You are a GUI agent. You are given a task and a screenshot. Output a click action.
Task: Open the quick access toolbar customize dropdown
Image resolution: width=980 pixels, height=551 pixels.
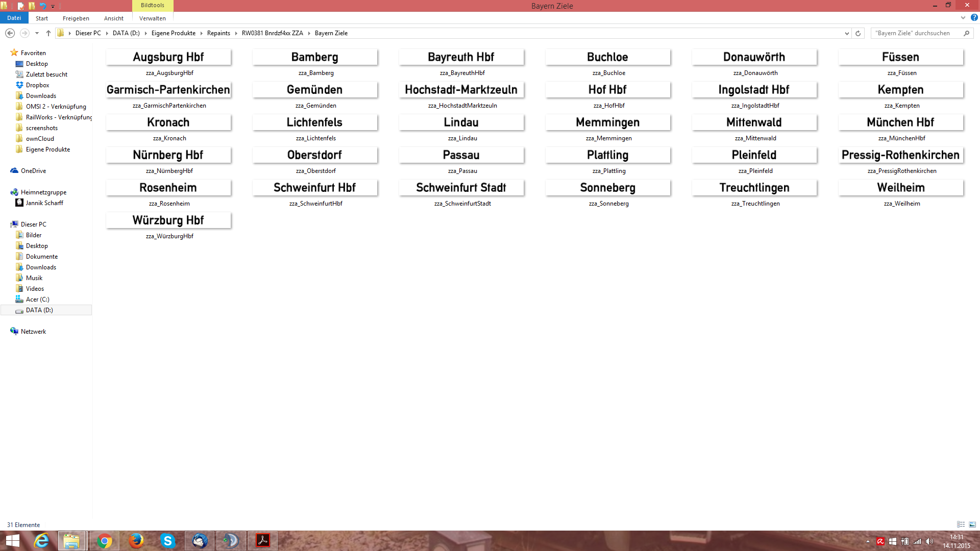tap(53, 7)
